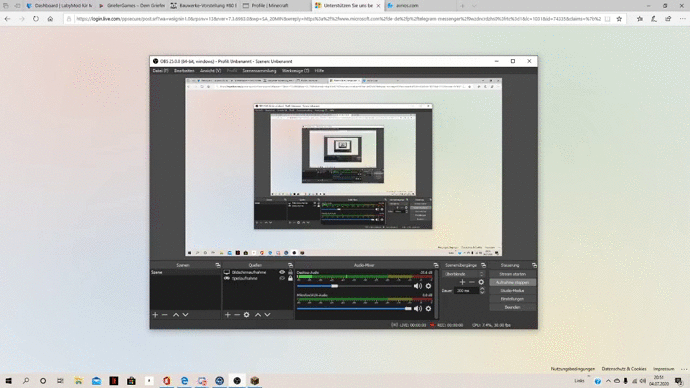This screenshot has height=388, width=690.
Task: Move selected source down in Quellen
Action: tap(267, 315)
